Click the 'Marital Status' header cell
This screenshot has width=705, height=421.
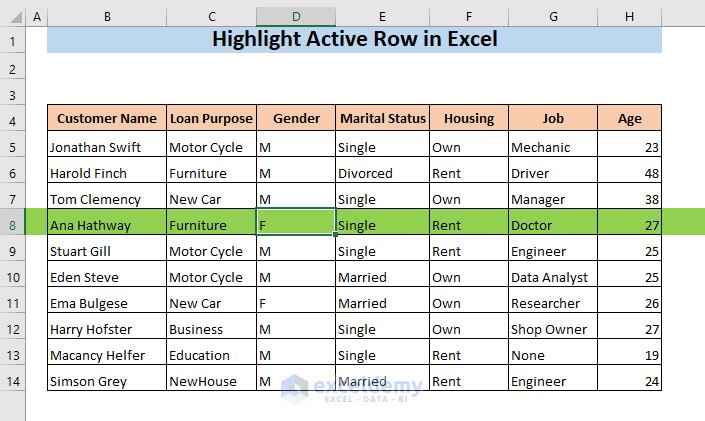(383, 119)
